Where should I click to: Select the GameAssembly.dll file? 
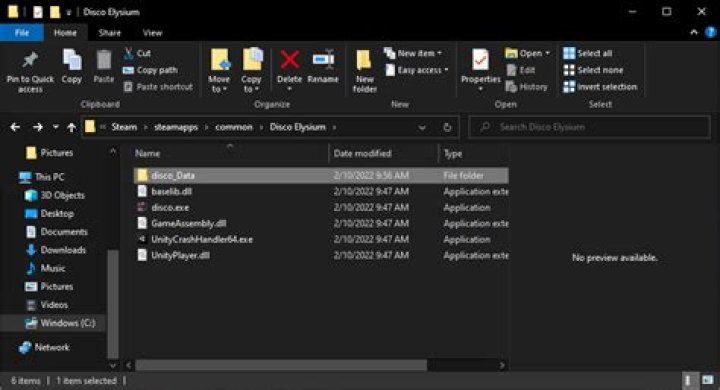coord(321,223)
